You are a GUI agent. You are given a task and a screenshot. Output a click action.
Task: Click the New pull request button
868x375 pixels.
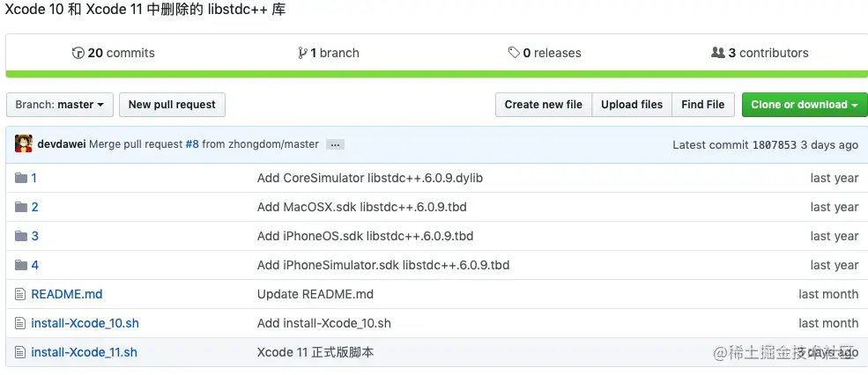[172, 105]
